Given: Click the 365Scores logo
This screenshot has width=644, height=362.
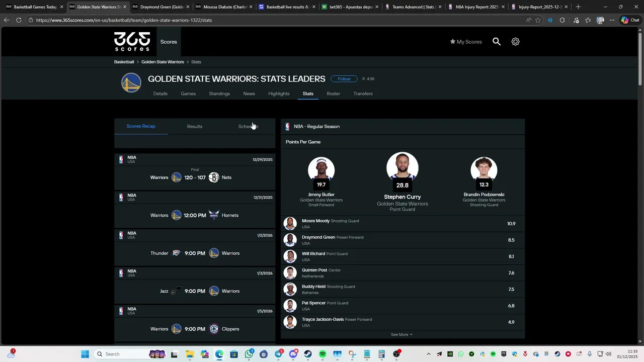Looking at the screenshot, I should pos(132,42).
